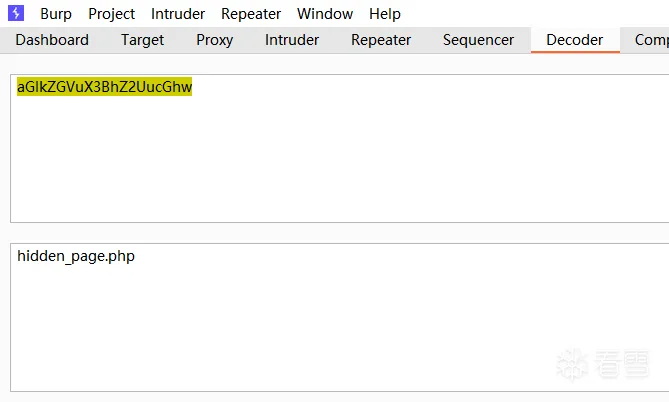This screenshot has width=669, height=402.
Task: Select the Decoder tab
Action: click(x=574, y=40)
